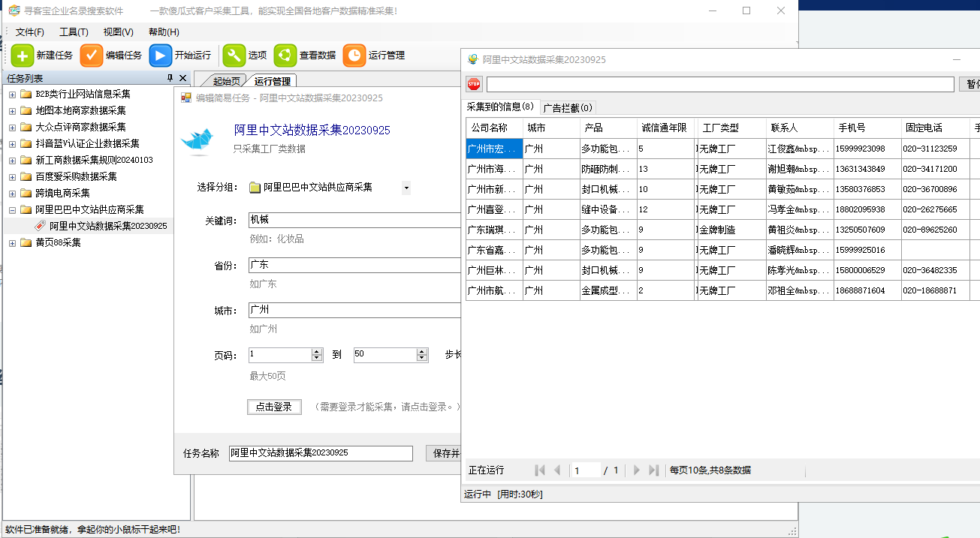Image resolution: width=980 pixels, height=538 pixels.
Task: Select the 跨境电商采集 folder
Action: [x=62, y=193]
